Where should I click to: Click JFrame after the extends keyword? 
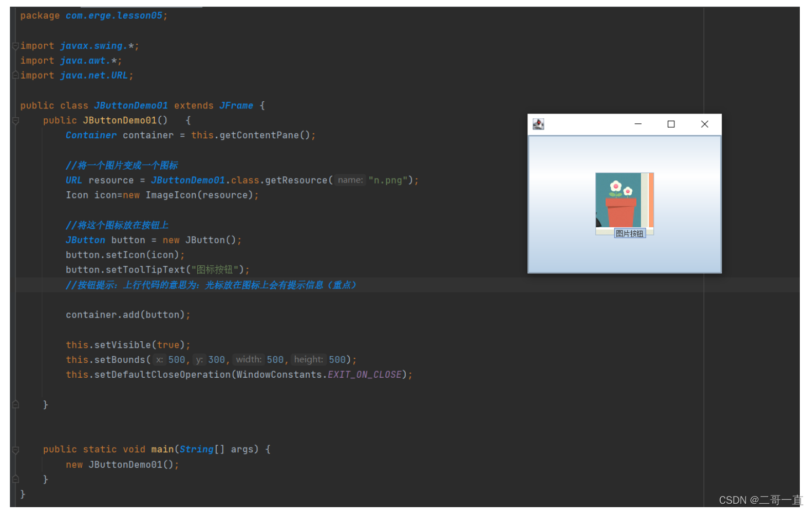click(236, 106)
